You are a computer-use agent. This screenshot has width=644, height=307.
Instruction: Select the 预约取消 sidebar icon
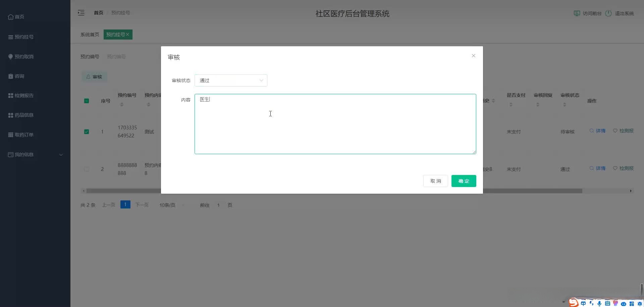coord(11,56)
